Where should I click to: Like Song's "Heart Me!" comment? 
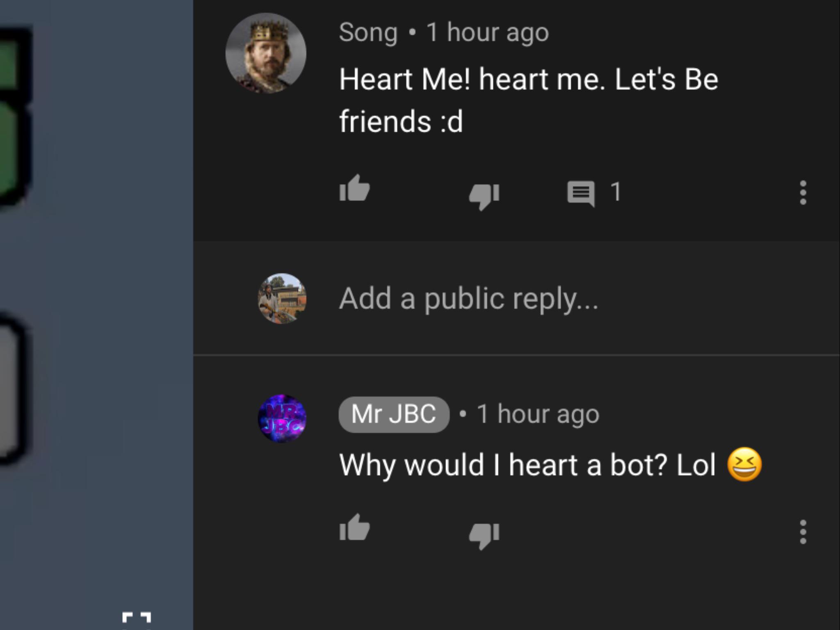355,189
